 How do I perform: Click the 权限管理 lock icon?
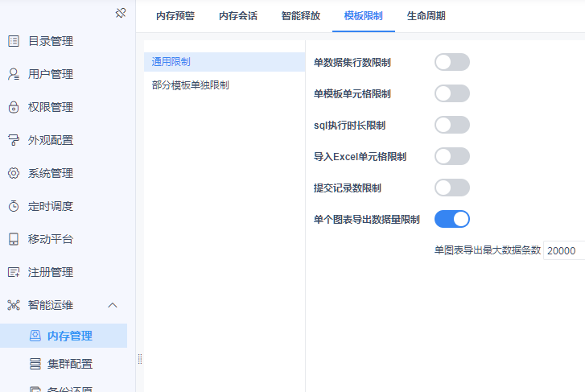[14, 107]
